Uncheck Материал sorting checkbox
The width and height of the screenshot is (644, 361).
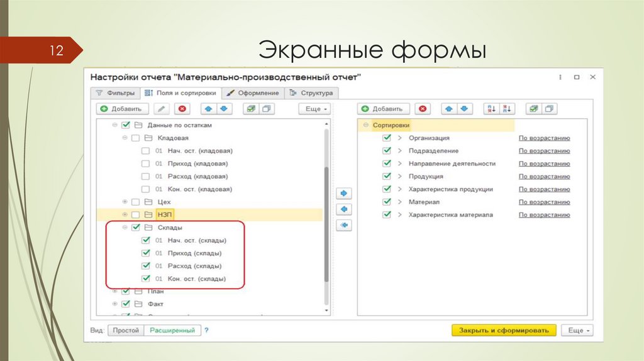tap(387, 202)
